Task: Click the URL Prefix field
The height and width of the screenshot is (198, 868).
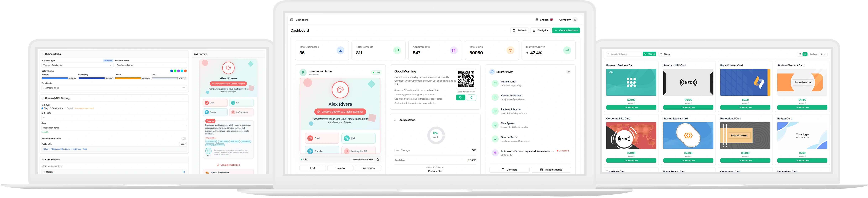Action: click(114, 118)
